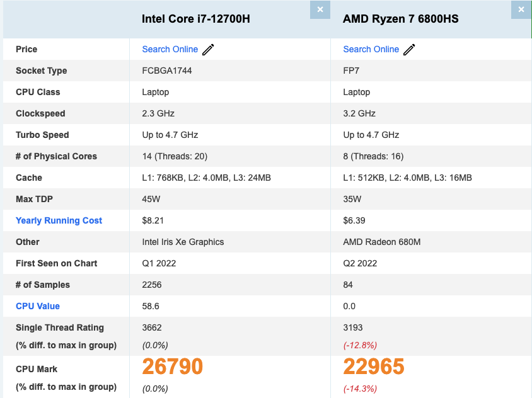Select the red (-14.3%) difference text
The width and height of the screenshot is (532, 398).
360,389
